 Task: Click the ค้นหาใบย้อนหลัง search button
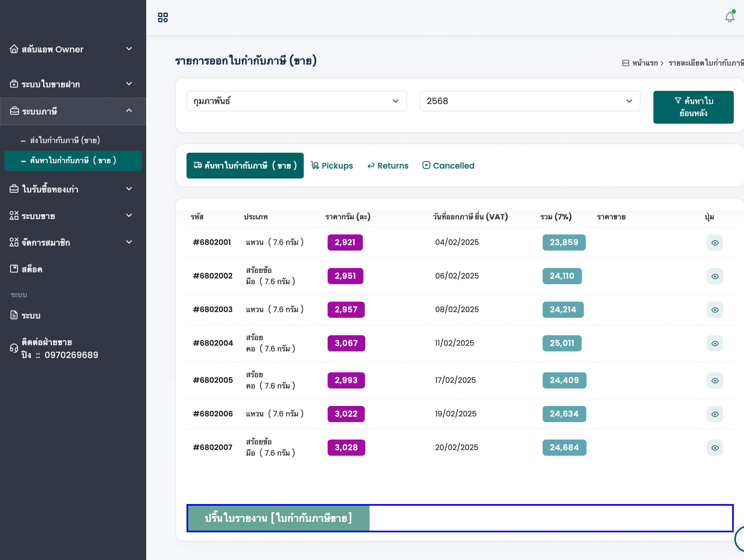(693, 107)
